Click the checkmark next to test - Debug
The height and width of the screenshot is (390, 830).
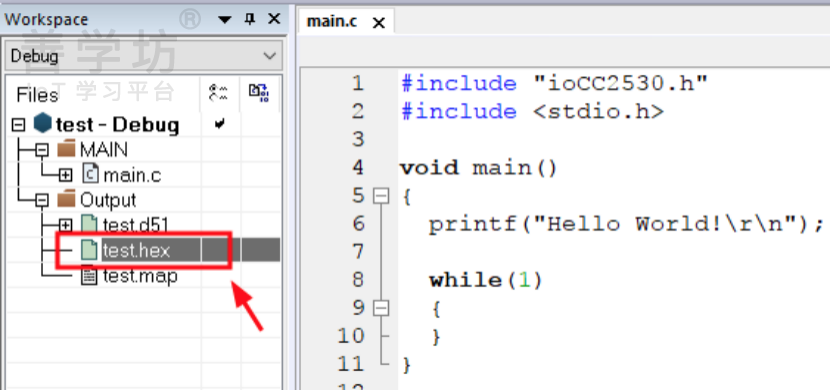(219, 124)
